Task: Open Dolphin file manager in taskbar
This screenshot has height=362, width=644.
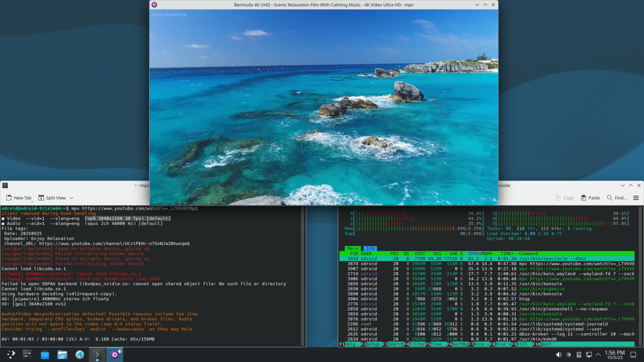Action: pos(62,354)
